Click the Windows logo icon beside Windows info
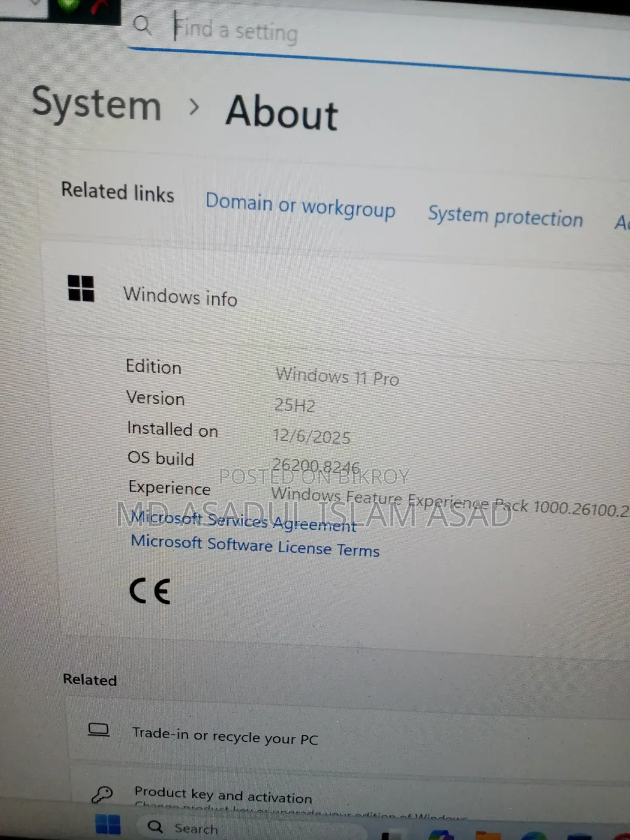Image resolution: width=630 pixels, height=840 pixels. pyautogui.click(x=81, y=289)
